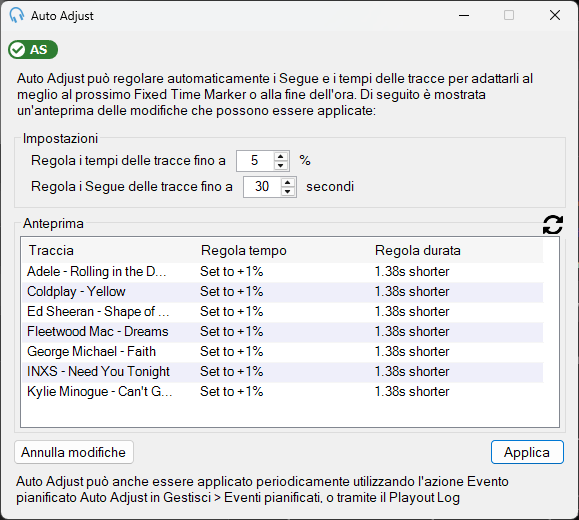Select the Kylie Minogue - Can't G... row

pos(282,391)
